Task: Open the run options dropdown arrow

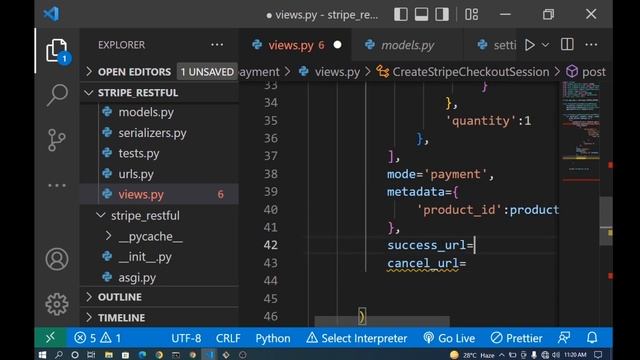Action: [x=545, y=45]
